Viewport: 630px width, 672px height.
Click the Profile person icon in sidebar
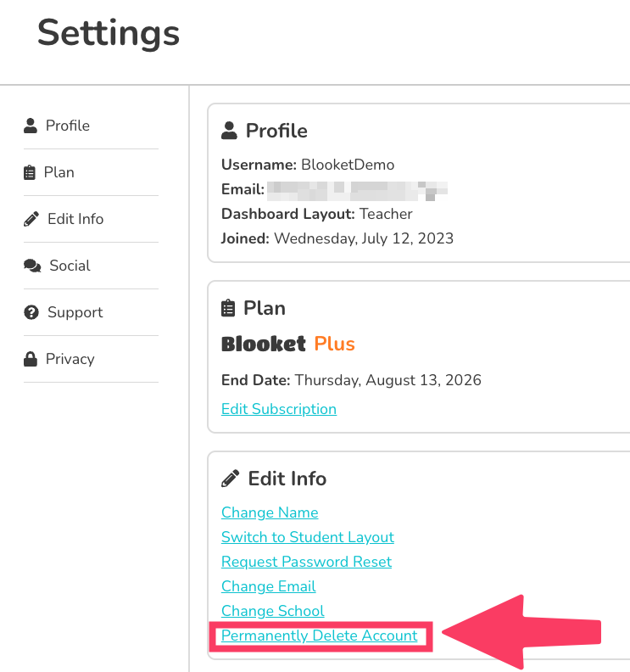click(31, 126)
